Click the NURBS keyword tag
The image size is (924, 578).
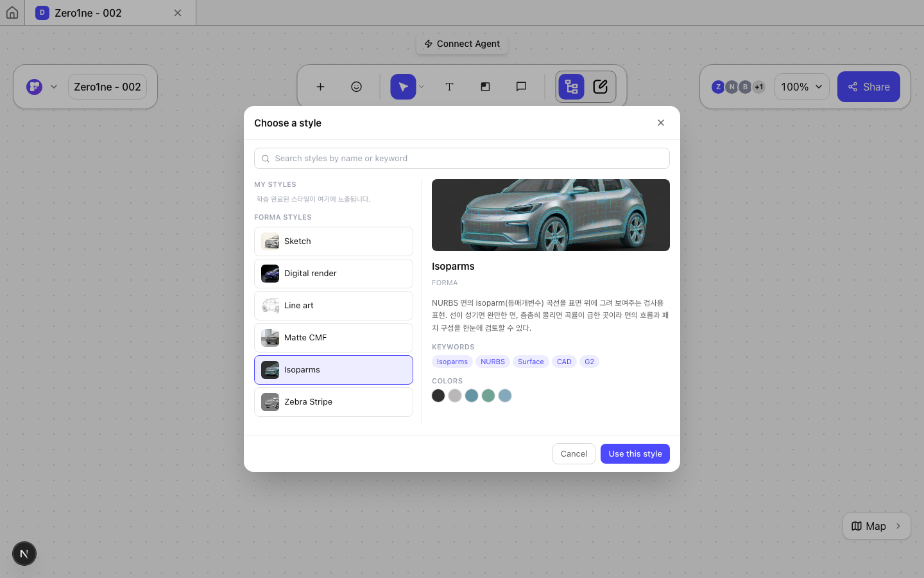click(493, 362)
